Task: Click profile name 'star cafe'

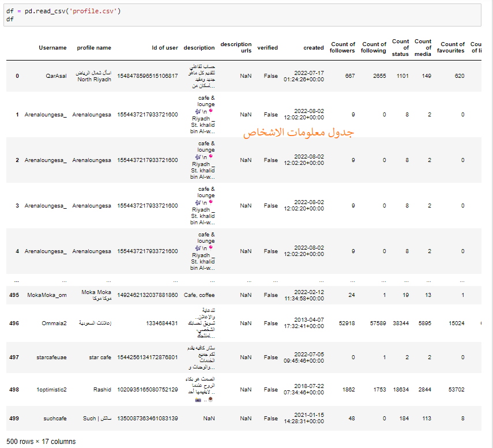Action: pos(100,357)
